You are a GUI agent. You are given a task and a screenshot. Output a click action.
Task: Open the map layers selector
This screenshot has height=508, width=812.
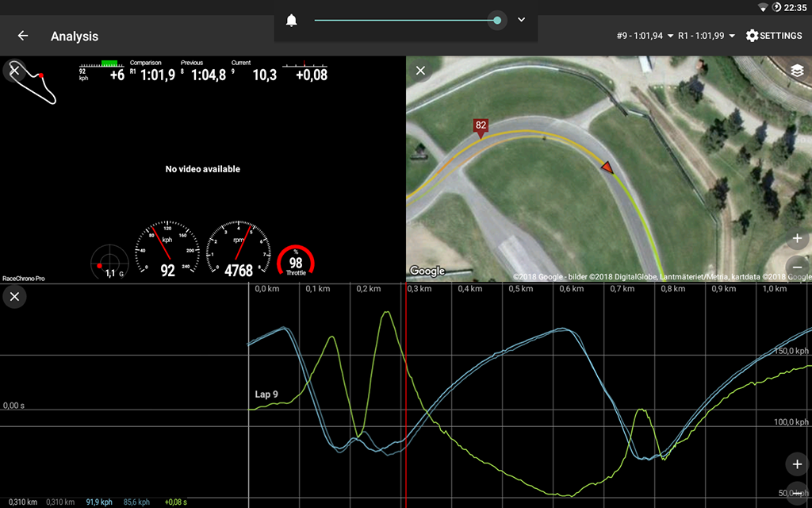[x=797, y=71]
